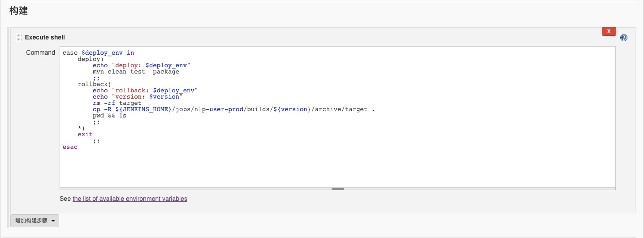
Task: Delete the Execute shell build step
Action: click(608, 31)
